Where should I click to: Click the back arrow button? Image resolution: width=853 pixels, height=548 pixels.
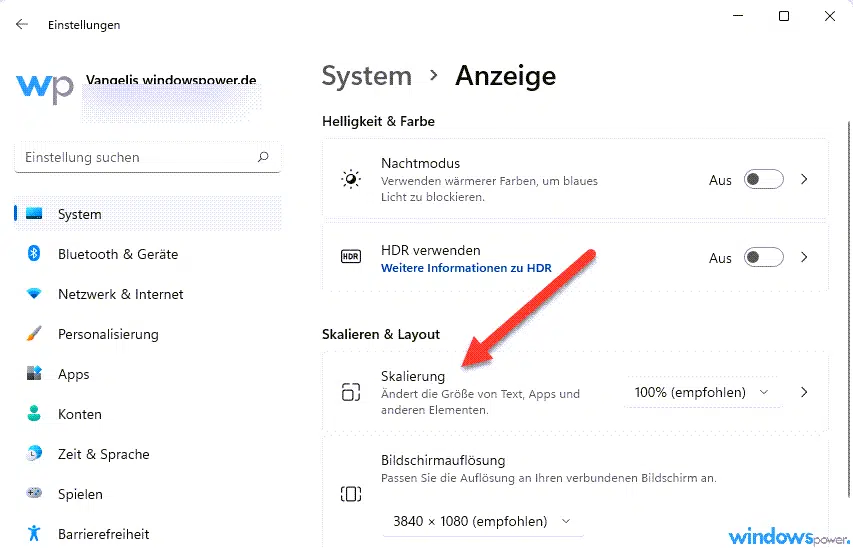pyautogui.click(x=22, y=24)
